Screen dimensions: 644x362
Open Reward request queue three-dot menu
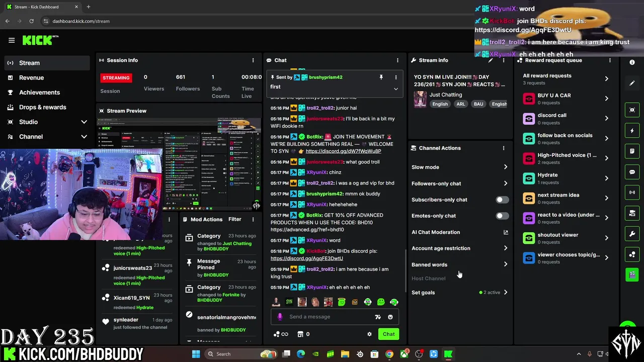tap(610, 60)
